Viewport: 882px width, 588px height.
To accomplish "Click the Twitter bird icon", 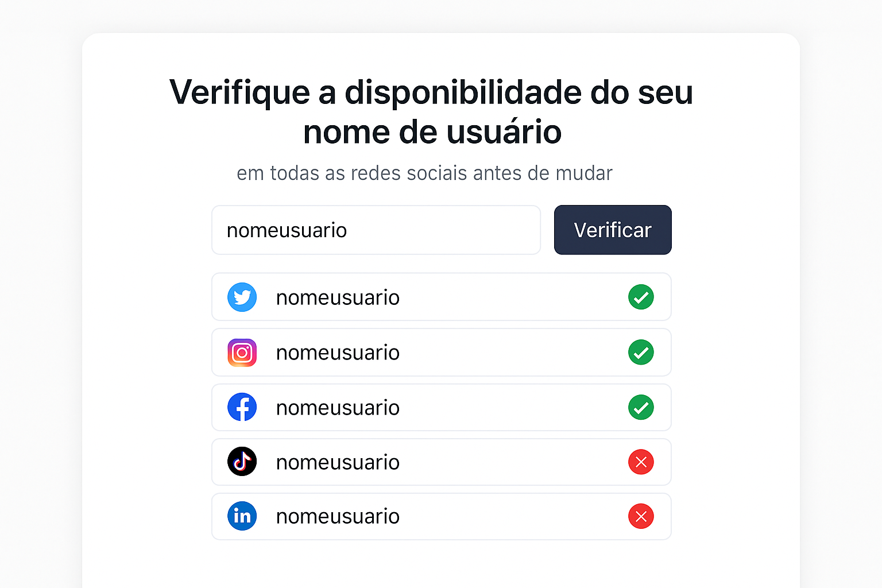I will pyautogui.click(x=242, y=297).
